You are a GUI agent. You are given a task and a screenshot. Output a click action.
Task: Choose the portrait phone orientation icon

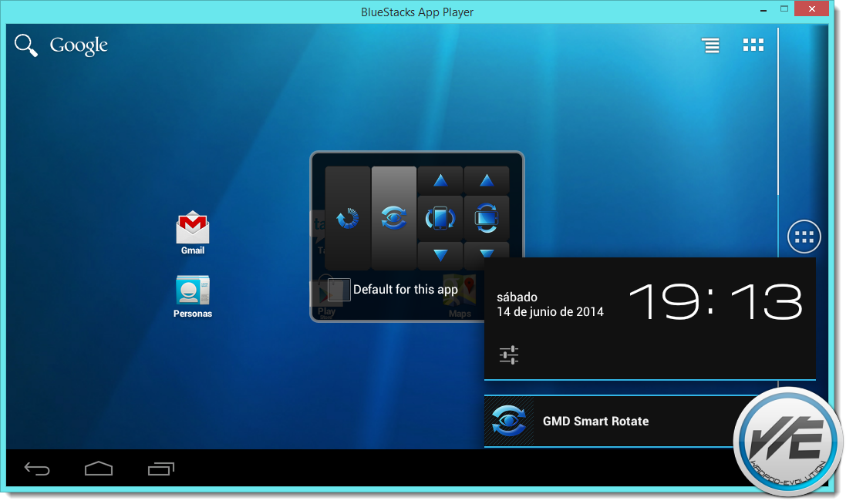click(440, 218)
